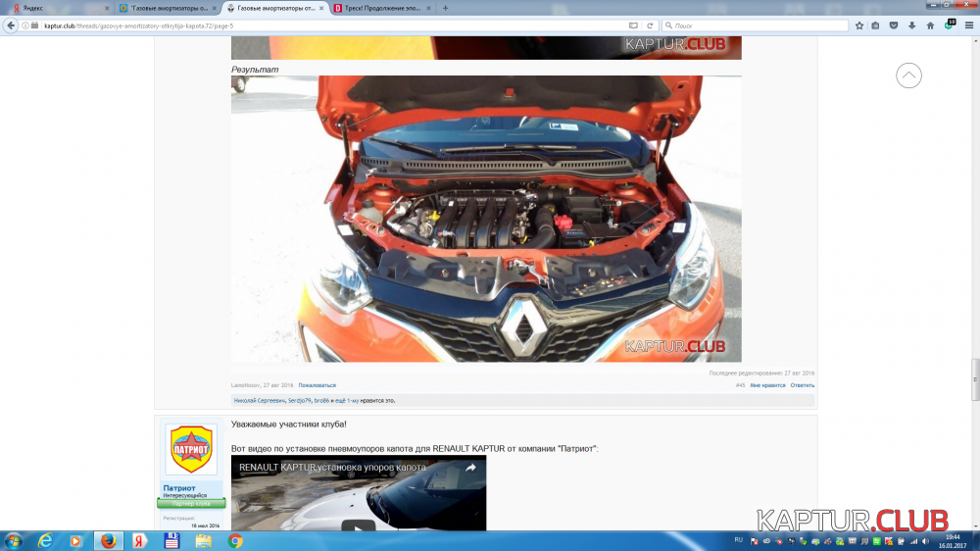
Task: Open the floppy disk app in taskbar
Action: (171, 541)
